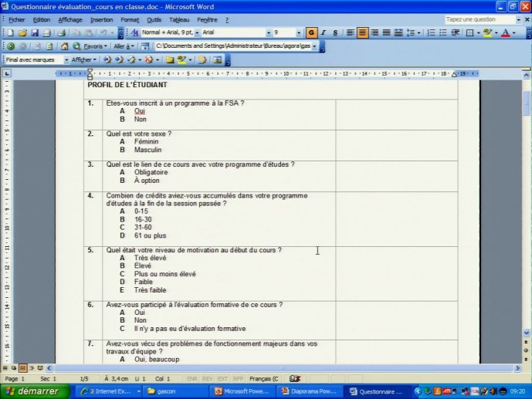This screenshot has width=532, height=399.
Task: Justify the paragraph text
Action: [x=386, y=33]
